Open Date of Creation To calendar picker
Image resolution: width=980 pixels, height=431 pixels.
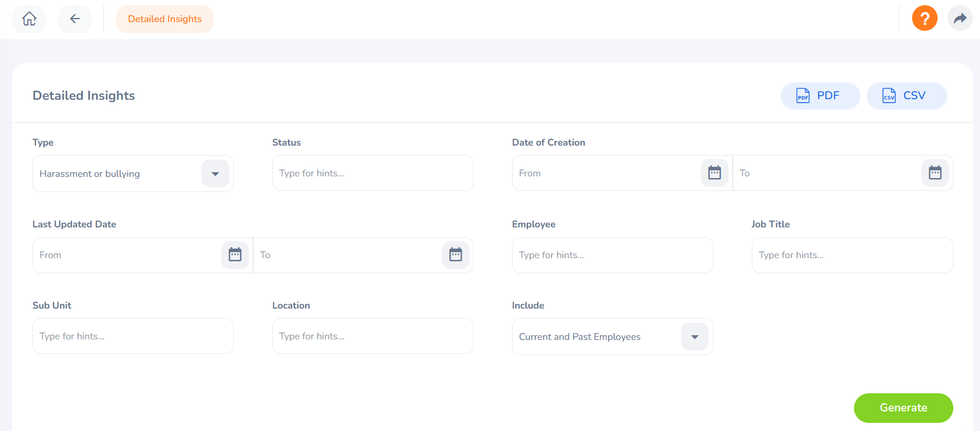click(x=935, y=173)
